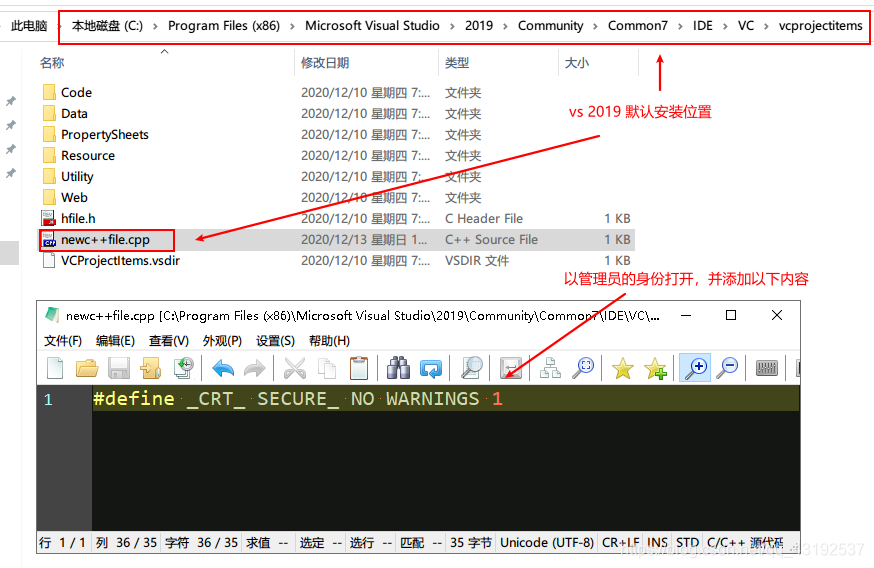Screen dimensions: 874x568
Task: Click the Code folder icon
Action: pyautogui.click(x=49, y=92)
